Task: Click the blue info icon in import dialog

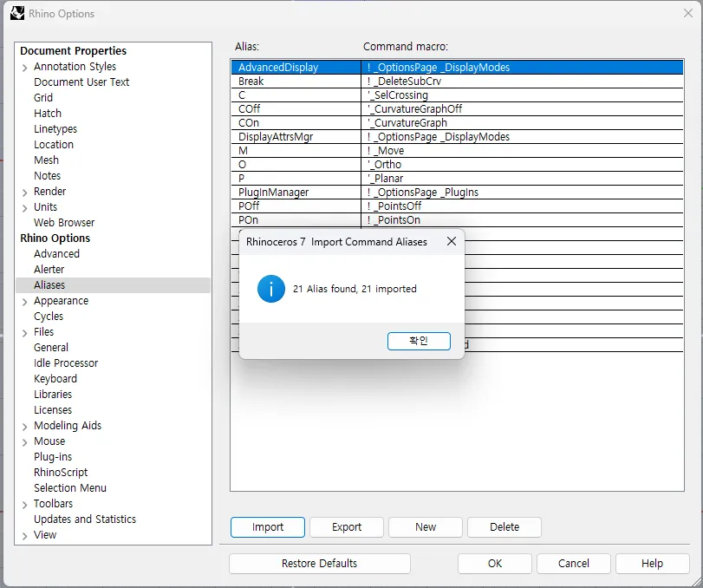Action: coord(270,289)
